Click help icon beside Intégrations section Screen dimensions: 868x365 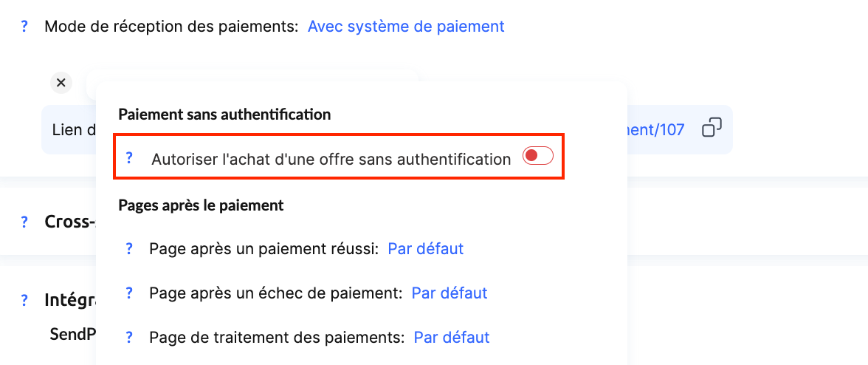[24, 301]
